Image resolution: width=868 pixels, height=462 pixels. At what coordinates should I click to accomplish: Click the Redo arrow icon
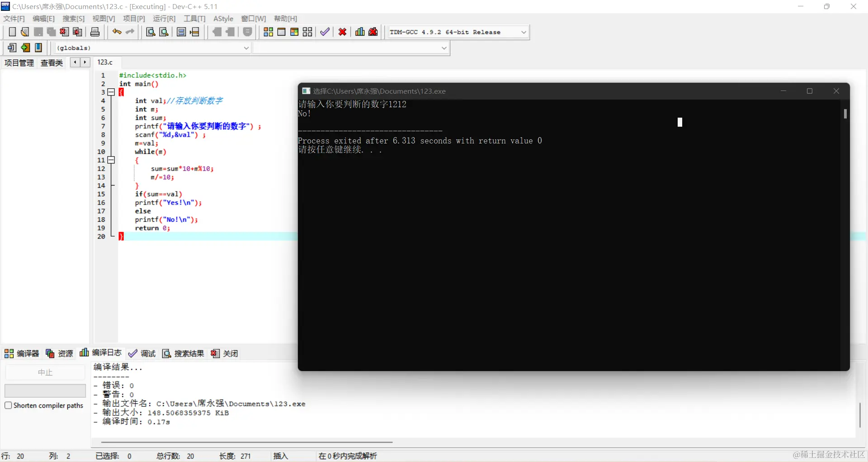click(130, 32)
